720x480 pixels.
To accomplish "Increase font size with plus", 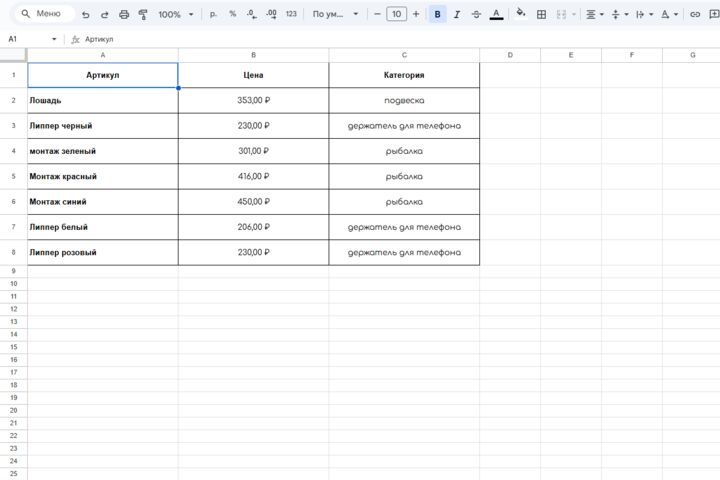I will (416, 14).
